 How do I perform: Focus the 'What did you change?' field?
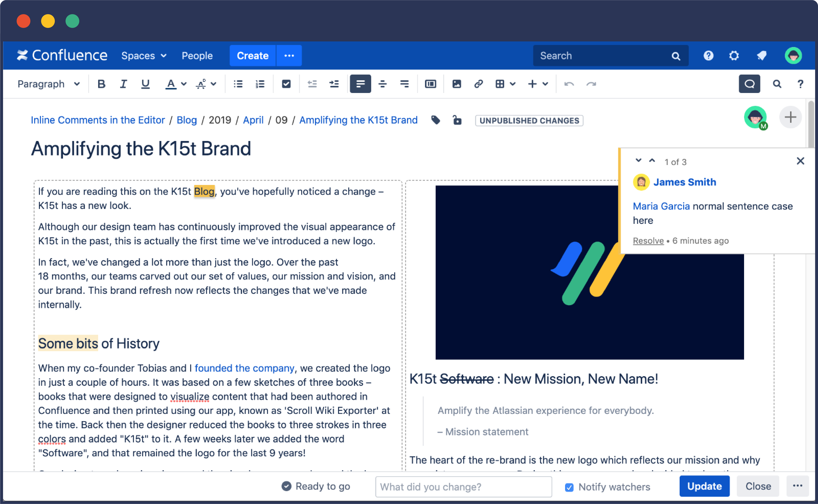click(x=464, y=487)
